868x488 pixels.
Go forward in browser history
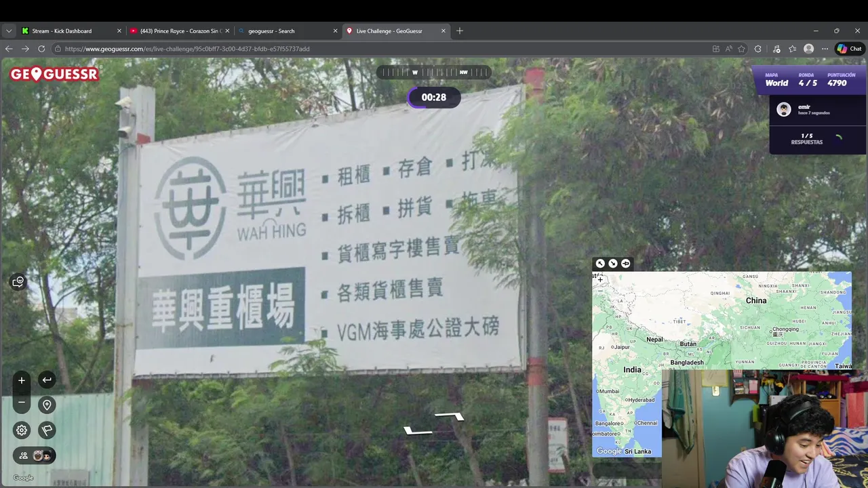(25, 49)
